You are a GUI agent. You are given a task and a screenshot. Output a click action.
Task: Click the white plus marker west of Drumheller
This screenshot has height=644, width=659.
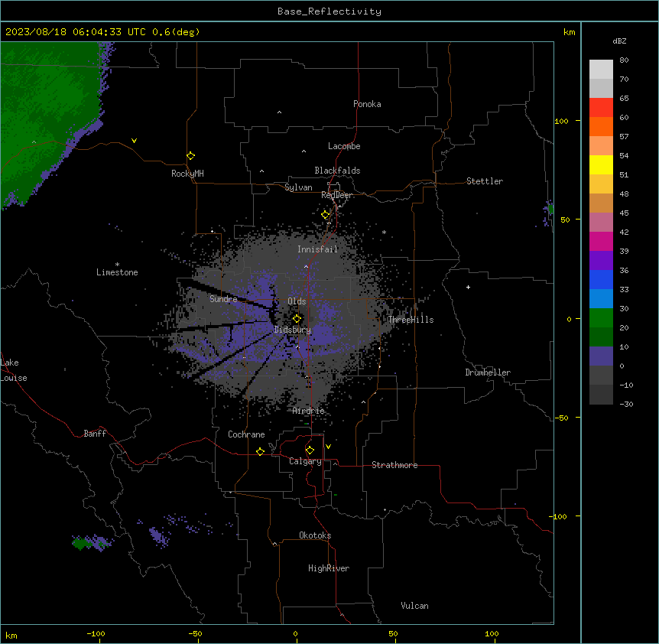click(468, 287)
